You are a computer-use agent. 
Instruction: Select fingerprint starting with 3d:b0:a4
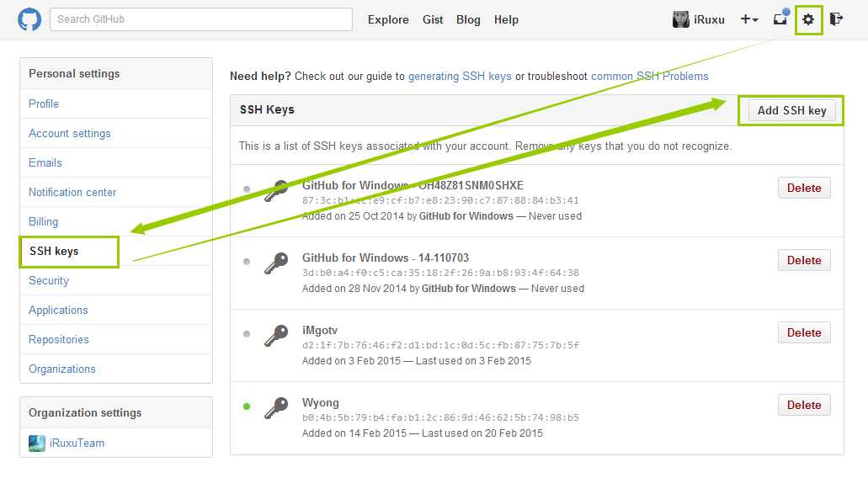tap(440, 273)
